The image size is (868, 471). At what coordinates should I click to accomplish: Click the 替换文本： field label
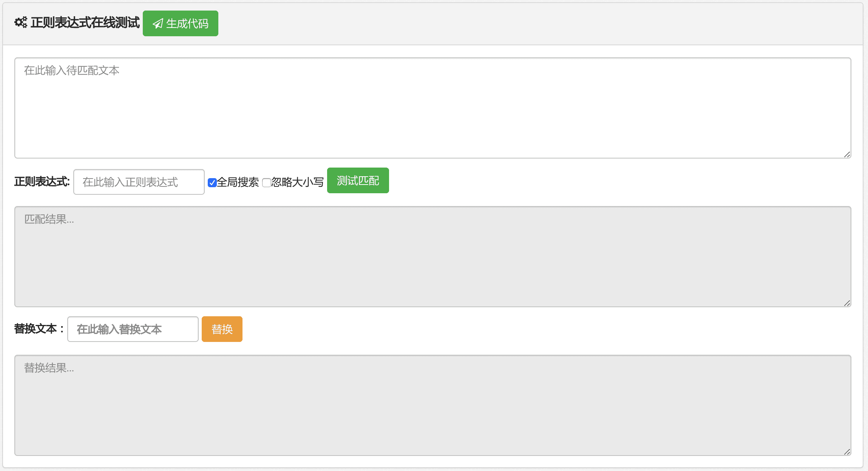coord(39,329)
